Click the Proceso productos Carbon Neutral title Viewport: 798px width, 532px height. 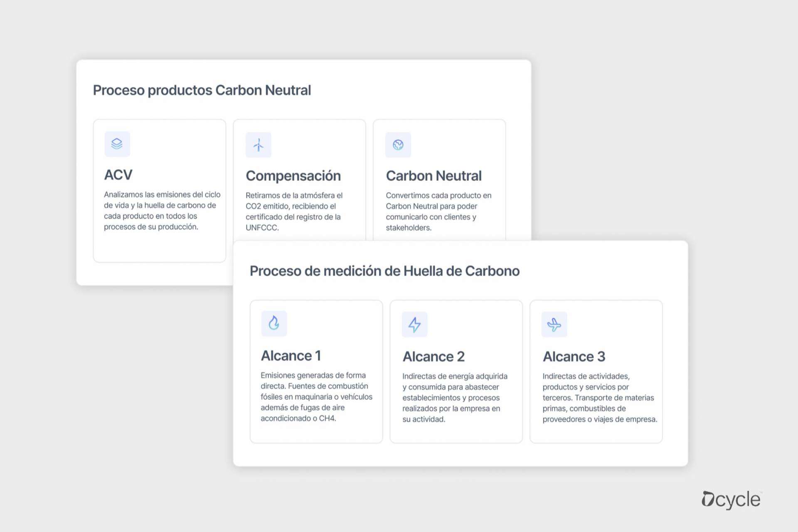(202, 90)
